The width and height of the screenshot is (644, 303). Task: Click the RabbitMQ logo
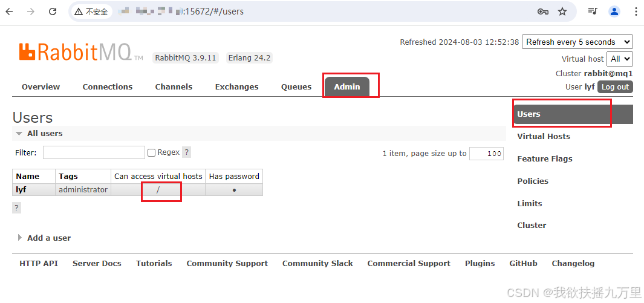[x=81, y=52]
